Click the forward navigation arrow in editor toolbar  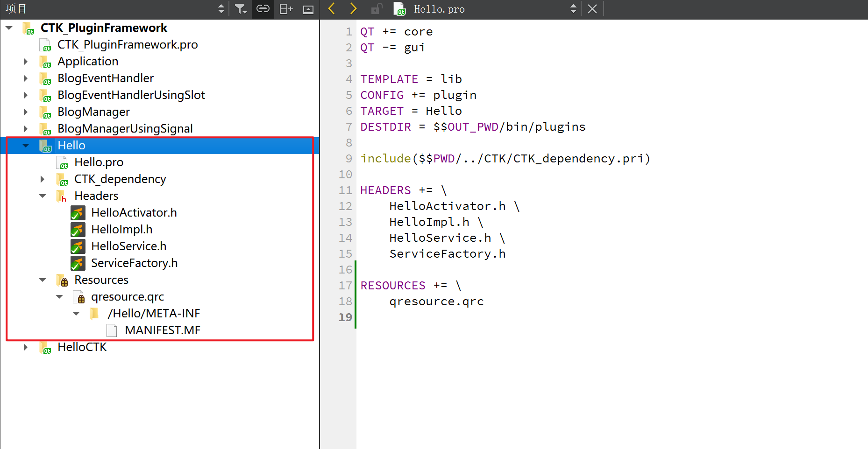353,8
